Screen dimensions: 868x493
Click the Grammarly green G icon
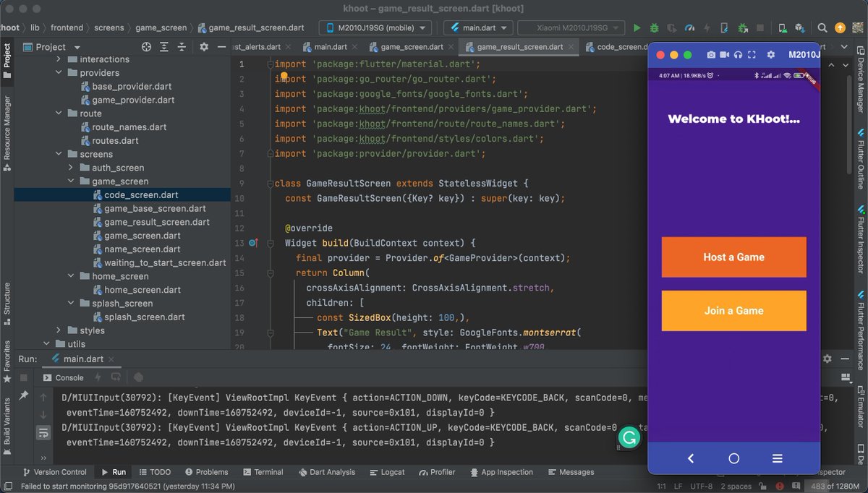click(629, 437)
